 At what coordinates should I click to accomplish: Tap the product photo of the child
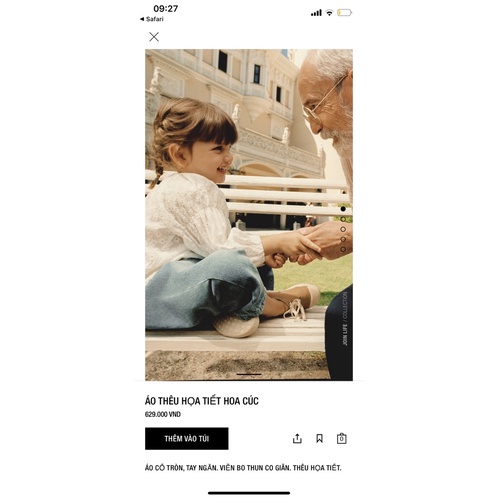(x=249, y=215)
